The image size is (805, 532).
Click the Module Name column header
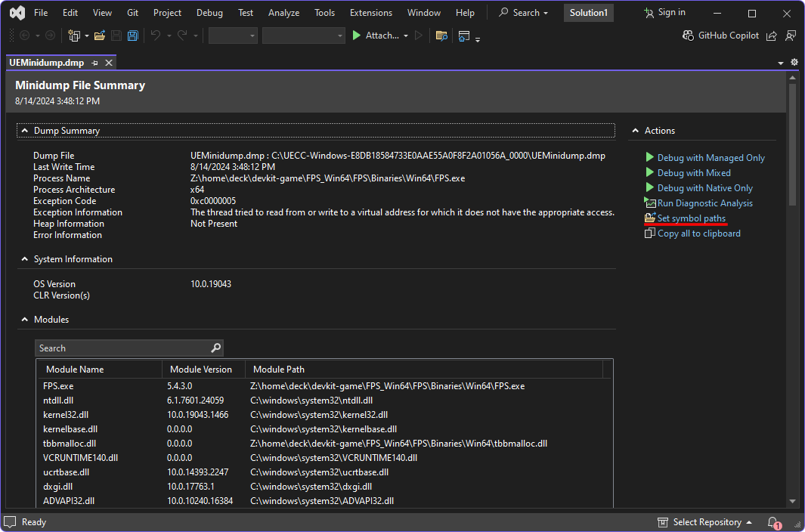[x=100, y=370]
